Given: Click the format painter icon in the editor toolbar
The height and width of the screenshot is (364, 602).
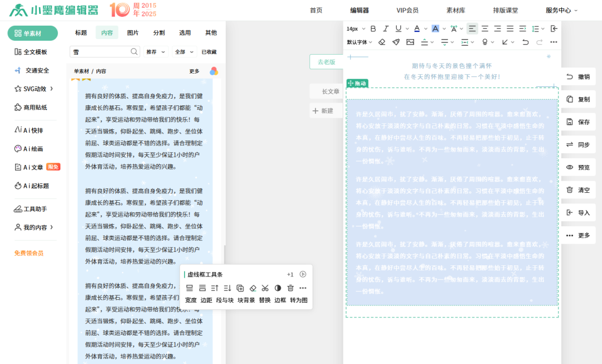Looking at the screenshot, I should (x=397, y=41).
